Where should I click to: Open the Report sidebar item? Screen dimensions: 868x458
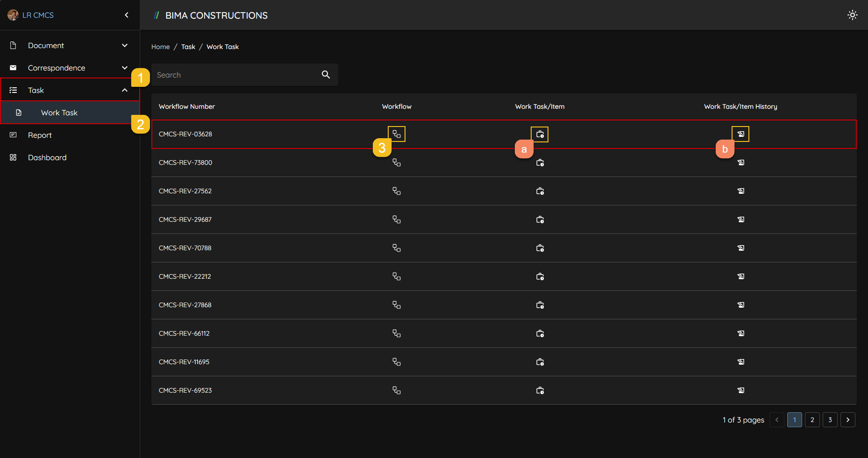(x=40, y=135)
